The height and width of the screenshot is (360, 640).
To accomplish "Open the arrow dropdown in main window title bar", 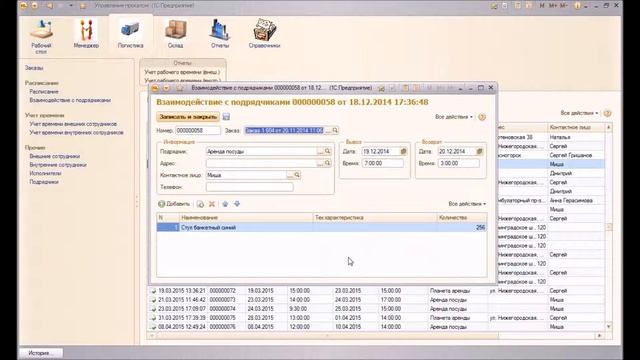I will (71, 6).
